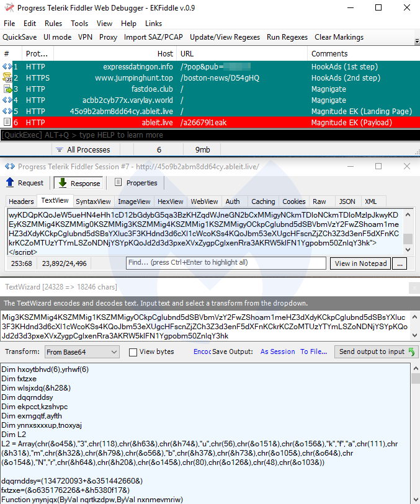Click session 3 green arrow icon
The width and height of the screenshot is (420, 504).
(7, 89)
